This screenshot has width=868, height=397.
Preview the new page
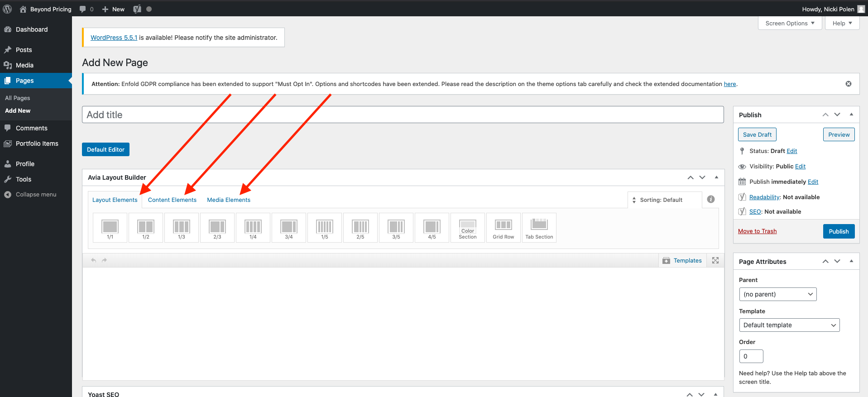click(x=839, y=134)
